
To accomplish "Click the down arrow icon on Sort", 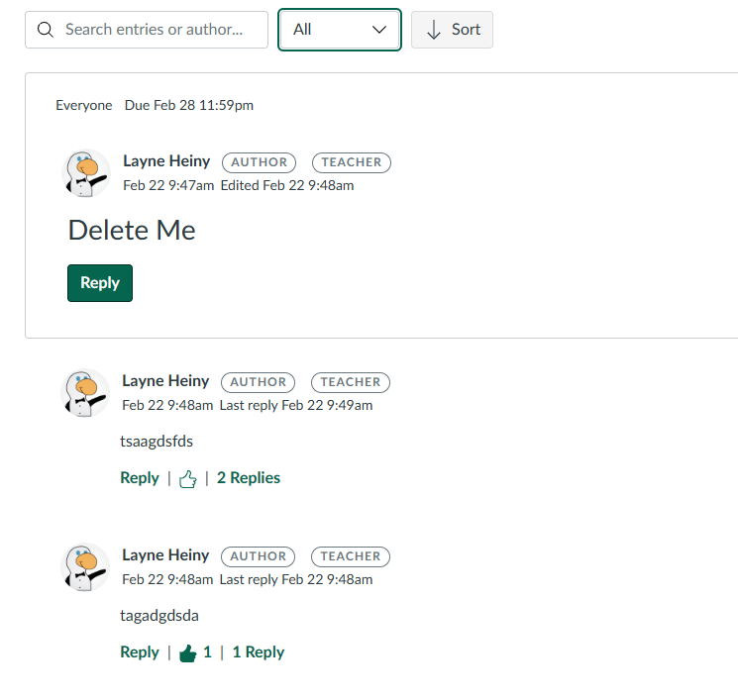I will point(434,30).
